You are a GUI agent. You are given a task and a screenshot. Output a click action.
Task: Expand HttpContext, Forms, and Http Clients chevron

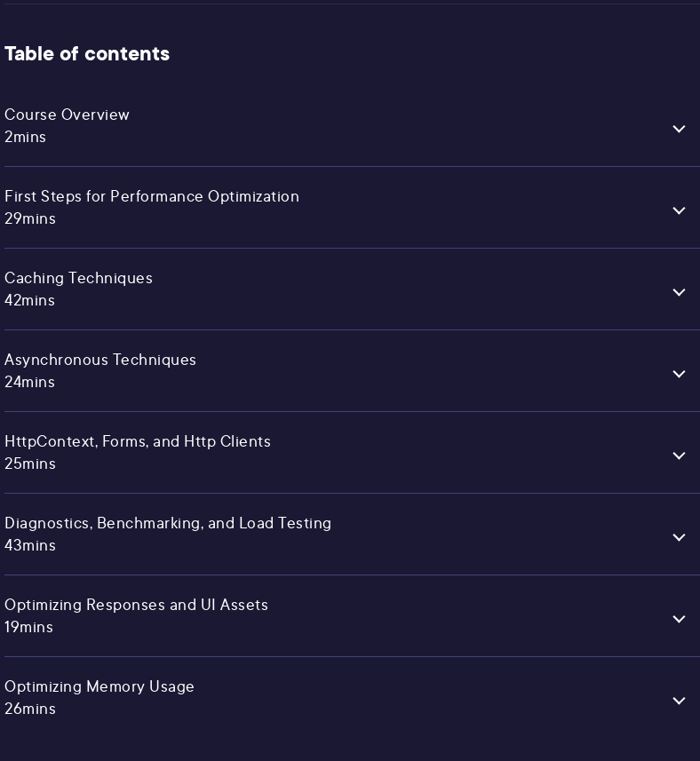[x=679, y=456]
